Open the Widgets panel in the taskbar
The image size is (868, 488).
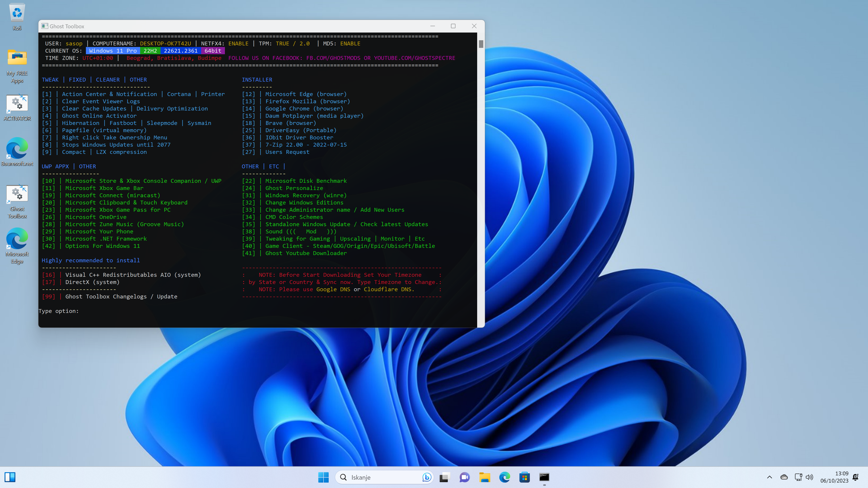(x=10, y=477)
